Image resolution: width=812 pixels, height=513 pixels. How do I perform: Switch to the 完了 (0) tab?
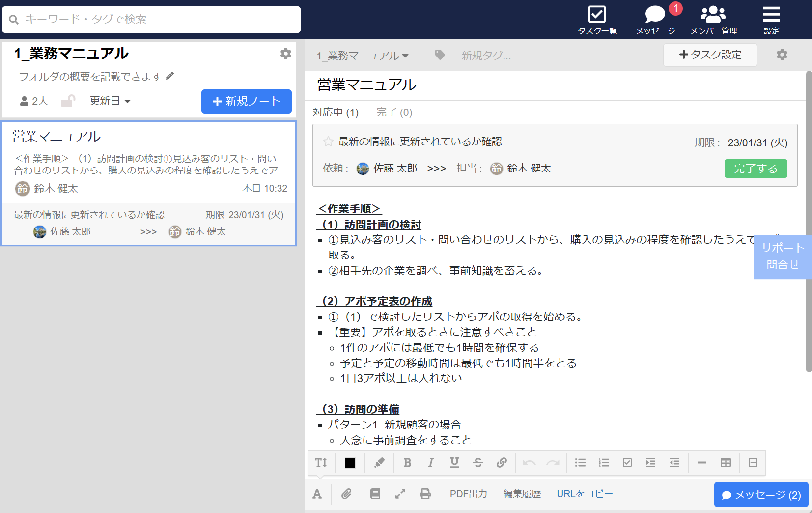click(394, 113)
